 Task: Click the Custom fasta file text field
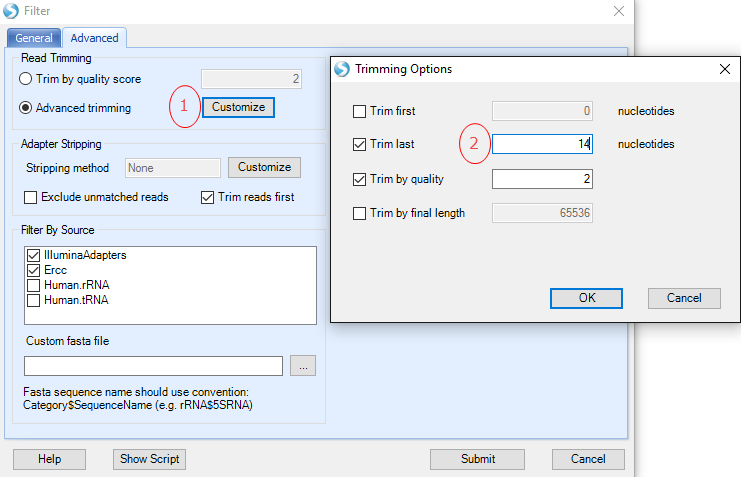click(x=154, y=366)
